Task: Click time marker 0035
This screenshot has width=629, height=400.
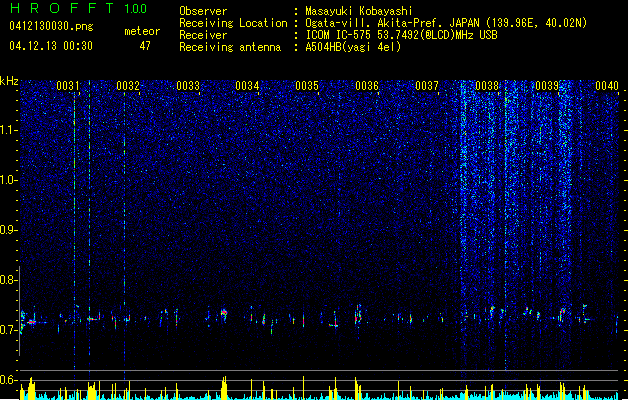Action: [307, 86]
